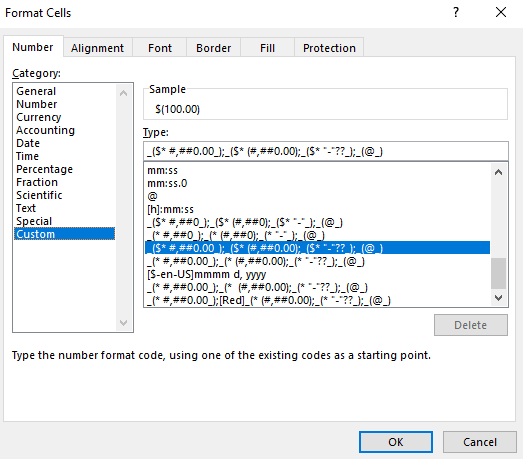Screen dimensions: 523x459
Task: Open the Font tab
Action: tap(160, 48)
